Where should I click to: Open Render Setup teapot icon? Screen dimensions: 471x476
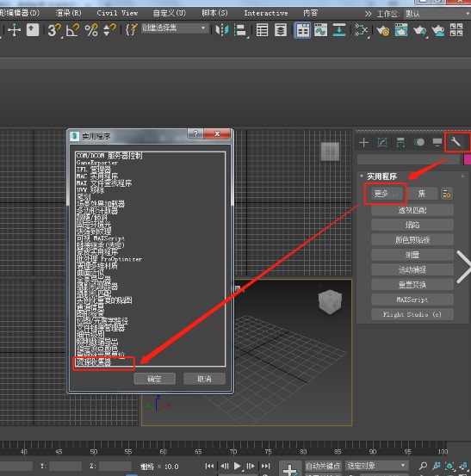[382, 30]
